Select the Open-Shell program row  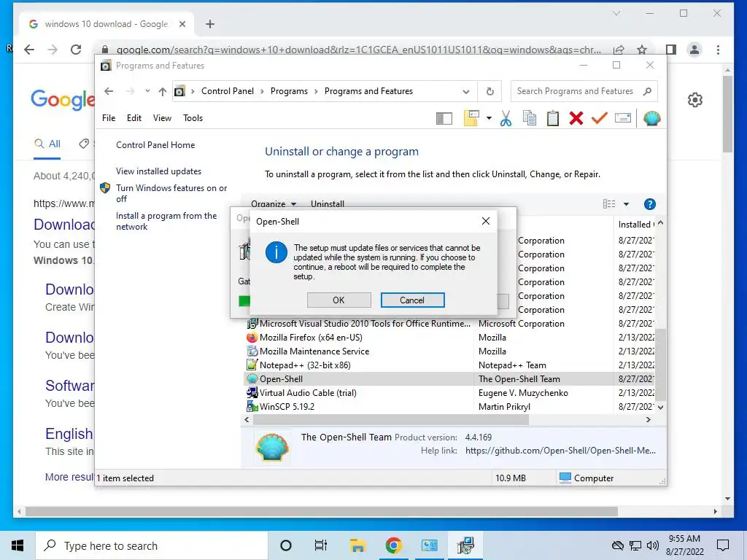(451, 378)
